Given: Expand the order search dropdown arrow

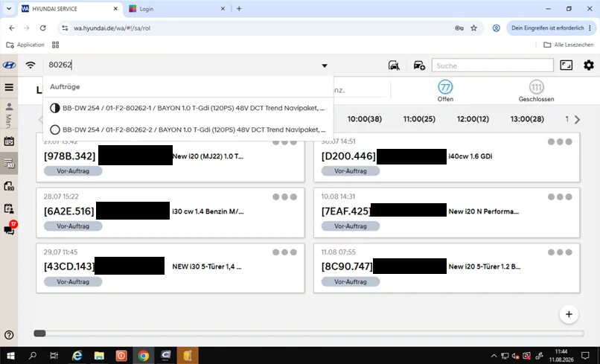Looking at the screenshot, I should coord(325,66).
